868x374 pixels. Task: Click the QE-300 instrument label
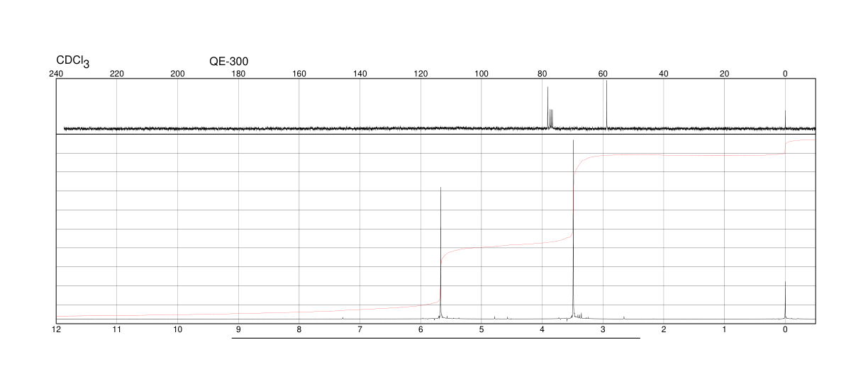[x=229, y=62]
